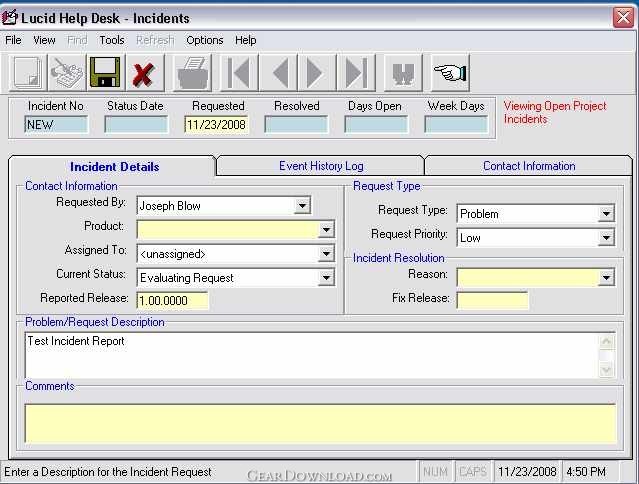Click the Reported Release field 1.00.0000
The image size is (639, 484).
click(172, 301)
